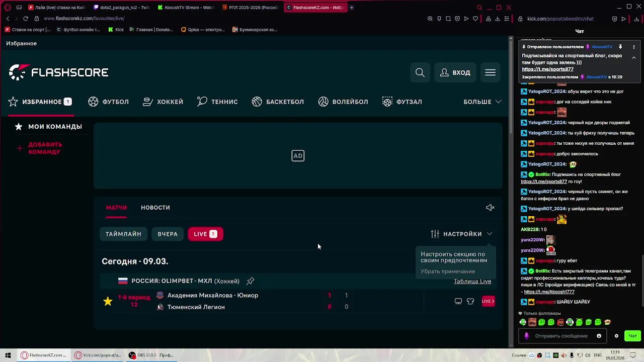Click the heart bookmark icon in toolbar

click(475, 19)
